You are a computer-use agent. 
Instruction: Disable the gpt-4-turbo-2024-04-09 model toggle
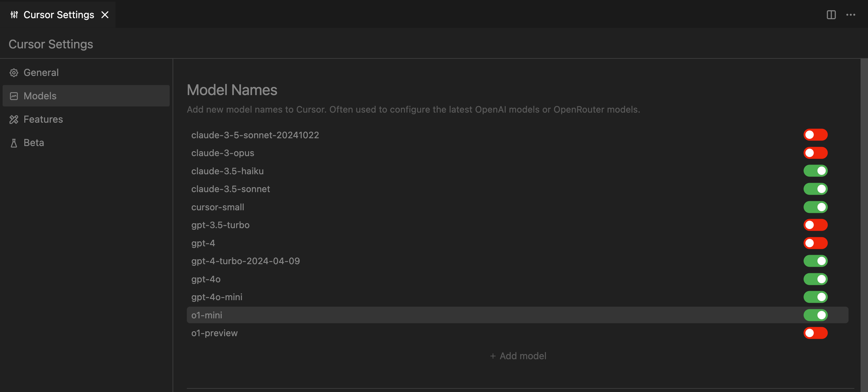pyautogui.click(x=815, y=261)
